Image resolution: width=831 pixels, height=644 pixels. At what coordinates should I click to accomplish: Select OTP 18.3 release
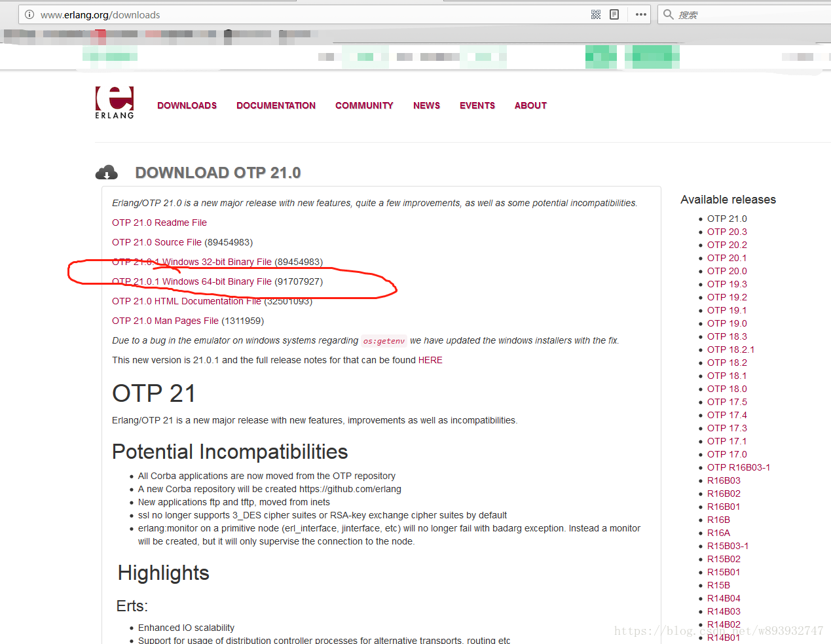click(x=727, y=336)
